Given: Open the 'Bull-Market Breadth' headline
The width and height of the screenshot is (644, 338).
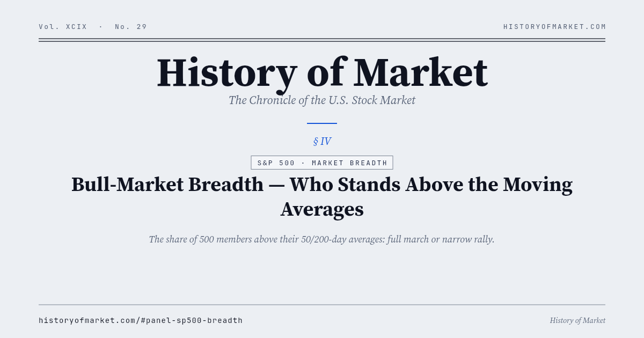Looking at the screenshot, I should 322,197.
